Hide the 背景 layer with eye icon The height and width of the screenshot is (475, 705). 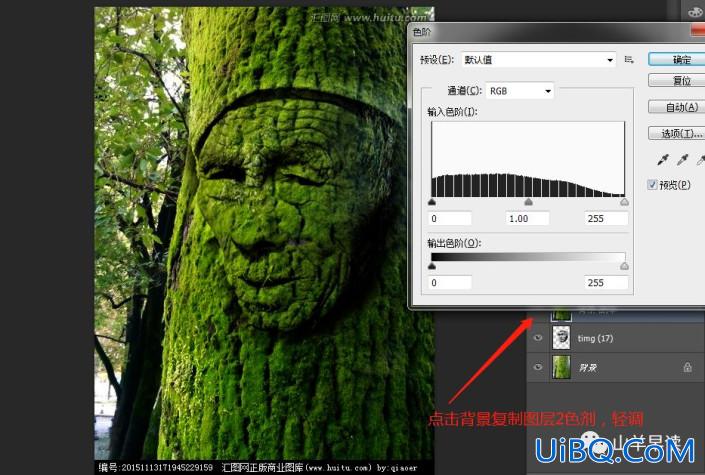[538, 367]
